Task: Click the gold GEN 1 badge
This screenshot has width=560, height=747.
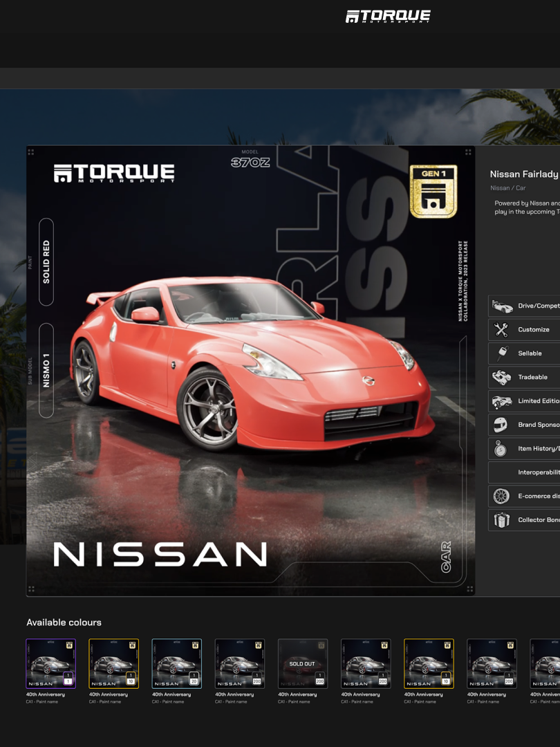Action: point(433,191)
